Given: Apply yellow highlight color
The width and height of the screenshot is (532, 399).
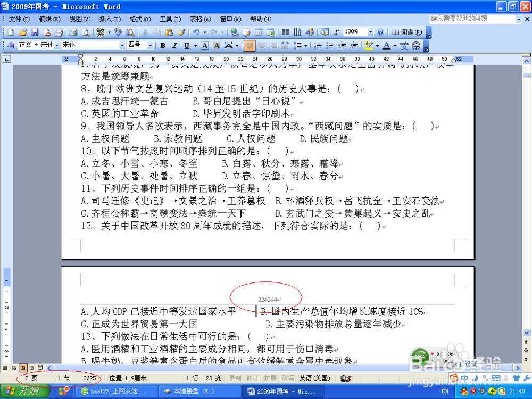Looking at the screenshot, I should tap(369, 45).
